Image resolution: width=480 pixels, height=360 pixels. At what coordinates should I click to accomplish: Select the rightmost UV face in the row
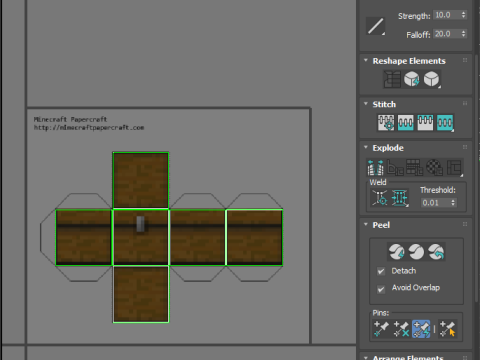255,237
